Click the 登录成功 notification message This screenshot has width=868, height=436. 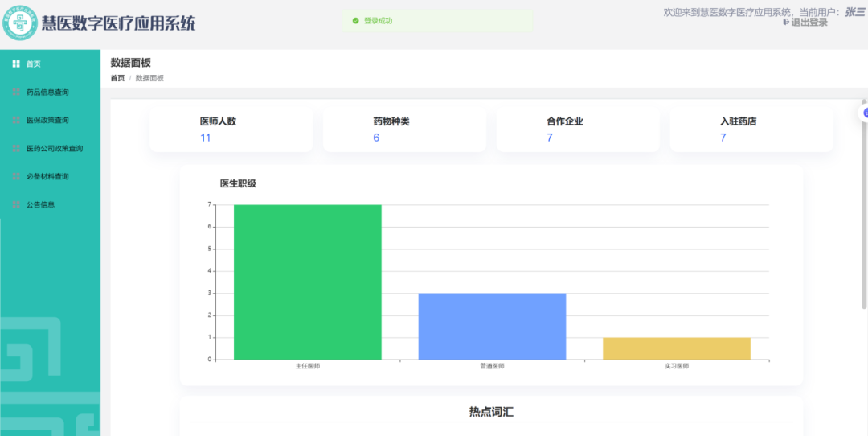pos(437,20)
